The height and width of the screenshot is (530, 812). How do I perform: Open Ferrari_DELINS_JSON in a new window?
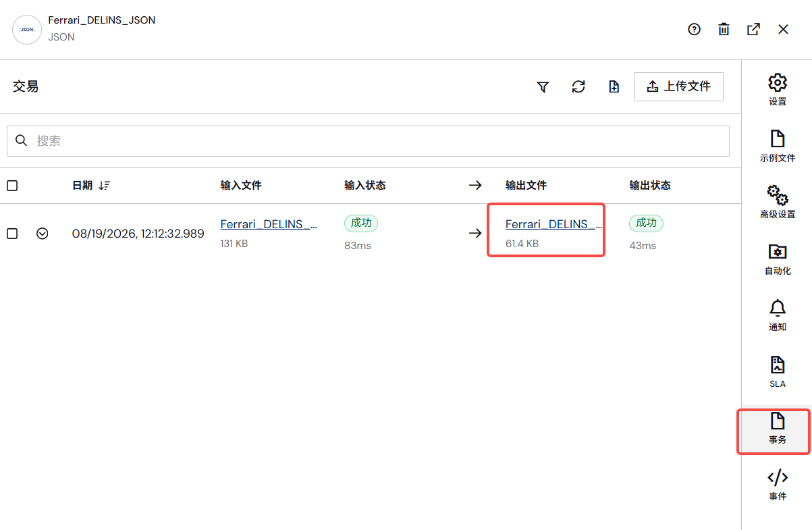[x=753, y=29]
